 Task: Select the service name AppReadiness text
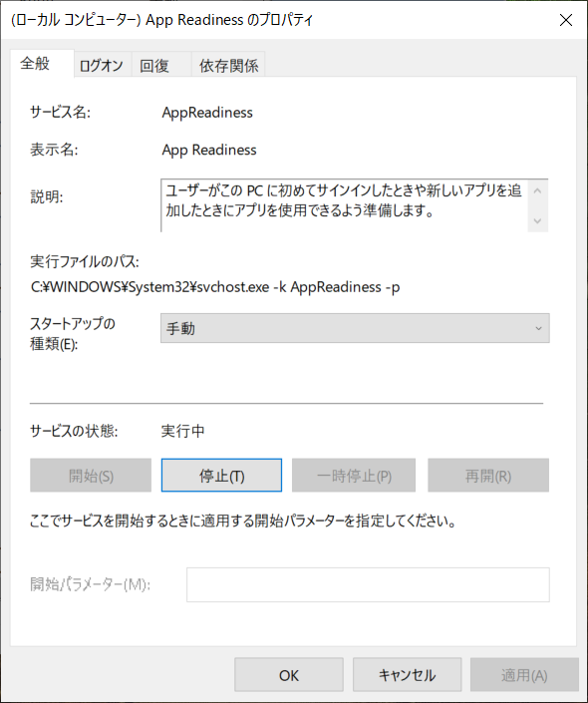tap(207, 112)
